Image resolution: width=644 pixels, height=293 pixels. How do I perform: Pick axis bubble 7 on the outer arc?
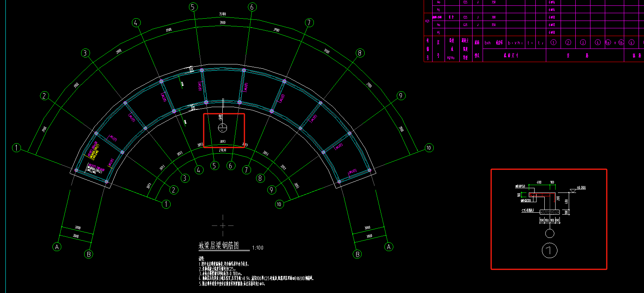pyautogui.click(x=309, y=23)
